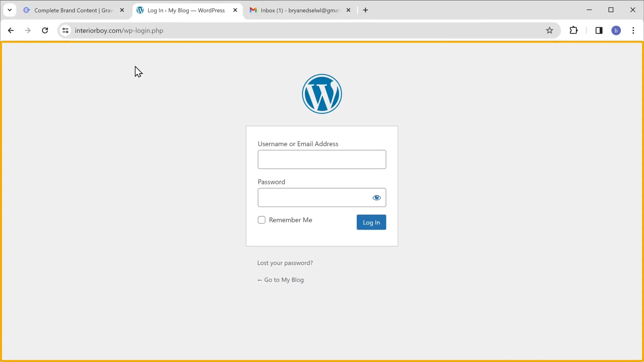Image resolution: width=644 pixels, height=362 pixels.
Task: Close the Chrome window
Action: (633, 10)
